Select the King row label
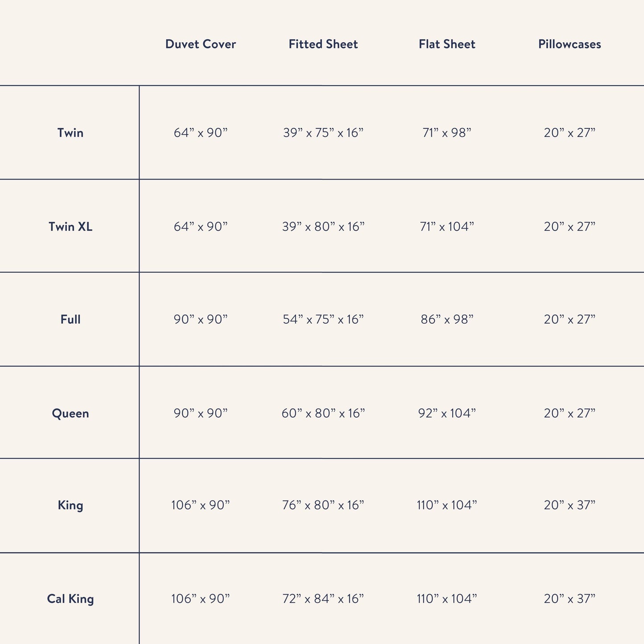 point(70,505)
